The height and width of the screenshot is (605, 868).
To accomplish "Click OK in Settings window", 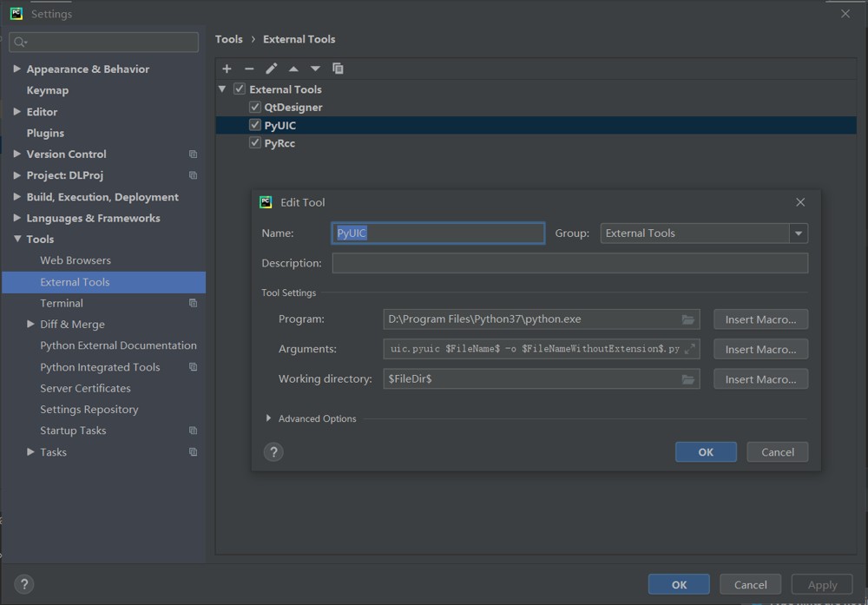I will (x=679, y=584).
